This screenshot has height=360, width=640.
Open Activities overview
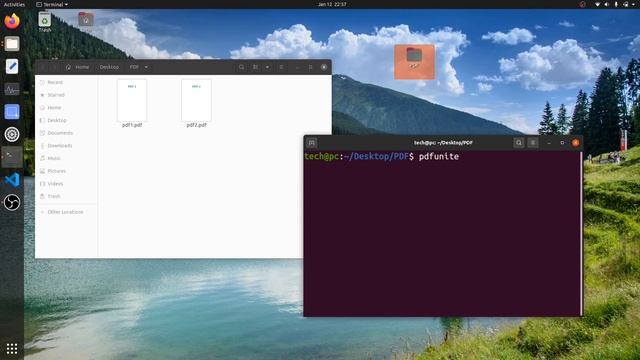[x=14, y=4]
